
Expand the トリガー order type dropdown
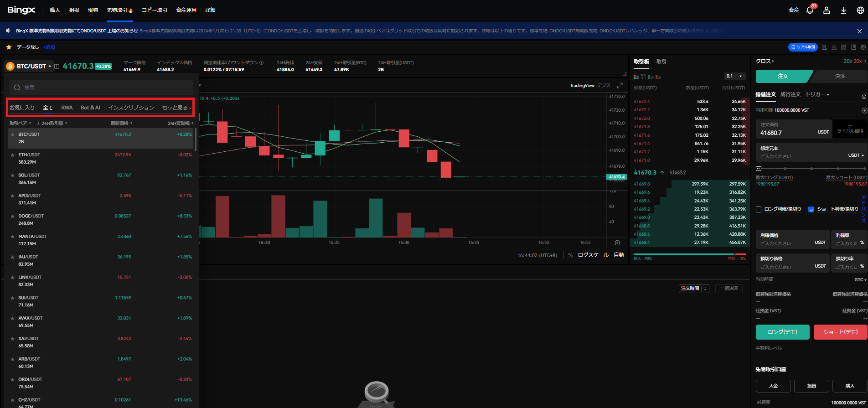coord(817,94)
